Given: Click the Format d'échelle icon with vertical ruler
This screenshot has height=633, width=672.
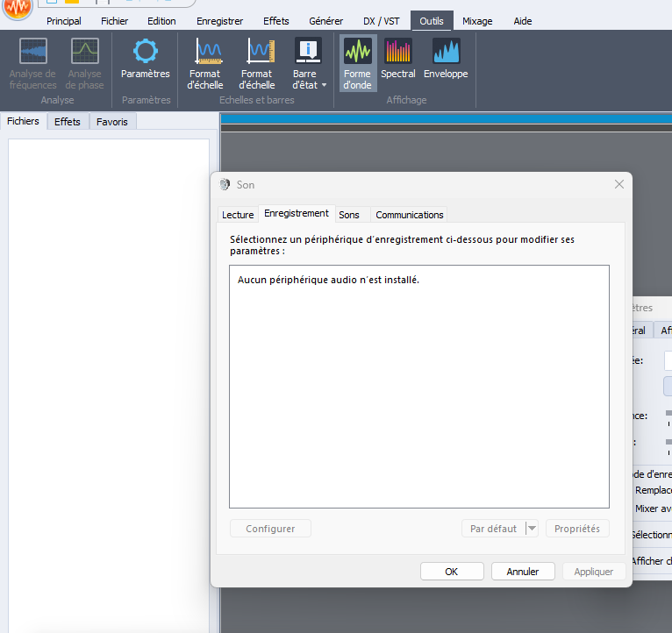Looking at the screenshot, I should click(x=258, y=53).
